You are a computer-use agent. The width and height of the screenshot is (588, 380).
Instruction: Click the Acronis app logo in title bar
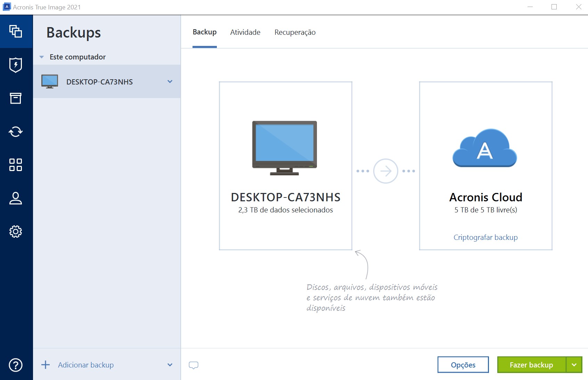click(7, 7)
